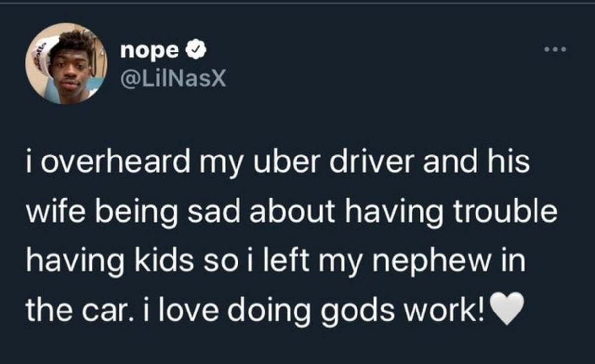
Task: Open the round profile picture avatar
Action: tap(66, 63)
